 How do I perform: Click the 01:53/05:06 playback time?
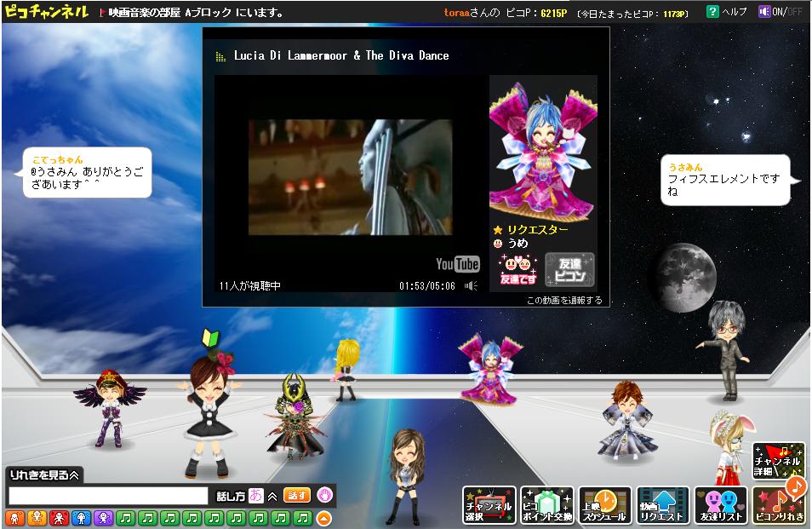coord(426,286)
